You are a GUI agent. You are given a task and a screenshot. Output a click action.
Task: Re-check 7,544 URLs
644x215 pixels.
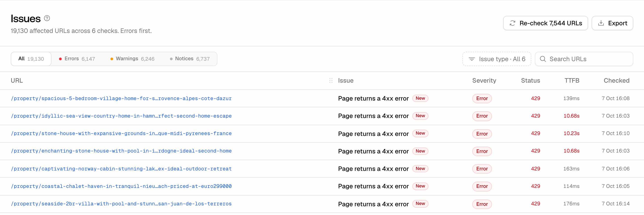click(546, 23)
